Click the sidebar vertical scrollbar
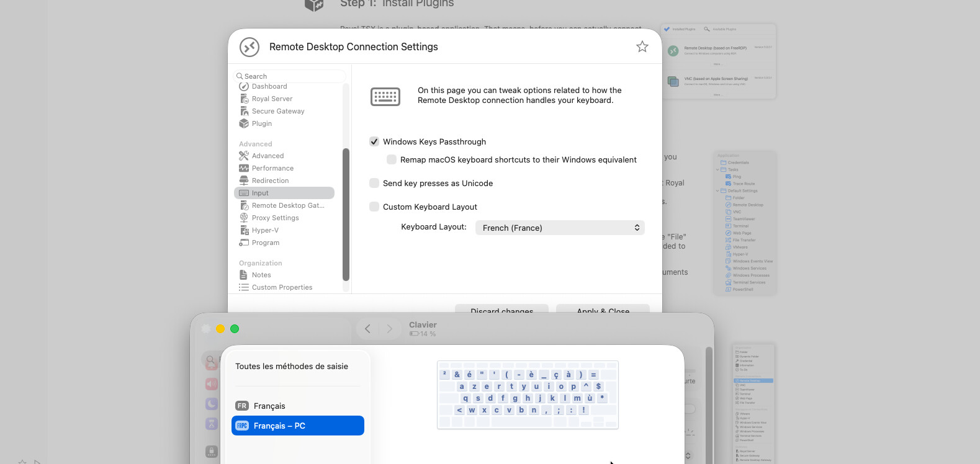 346,214
